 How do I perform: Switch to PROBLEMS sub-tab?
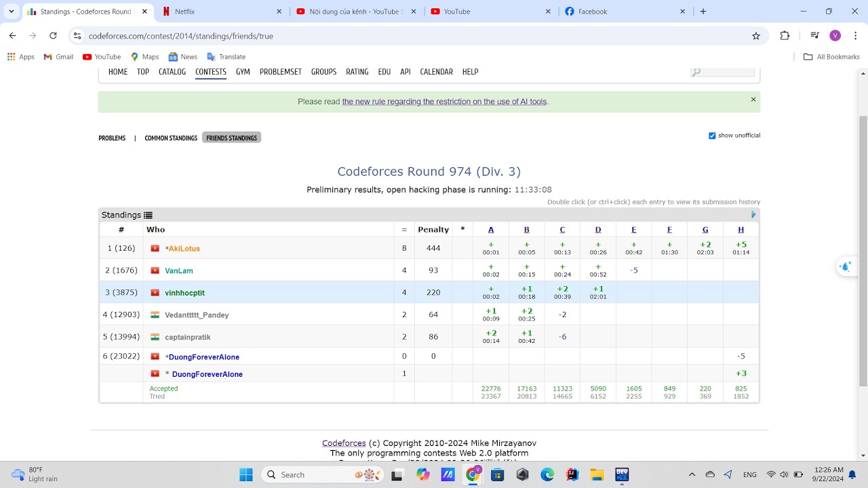(x=112, y=138)
